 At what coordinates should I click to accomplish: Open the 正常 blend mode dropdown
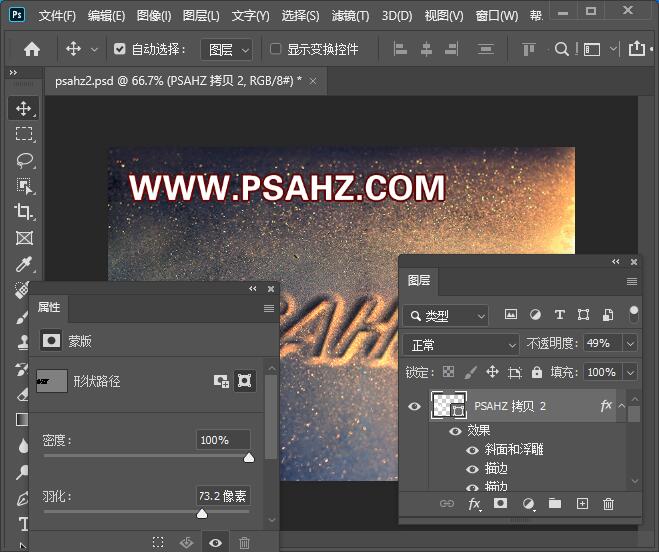(461, 345)
